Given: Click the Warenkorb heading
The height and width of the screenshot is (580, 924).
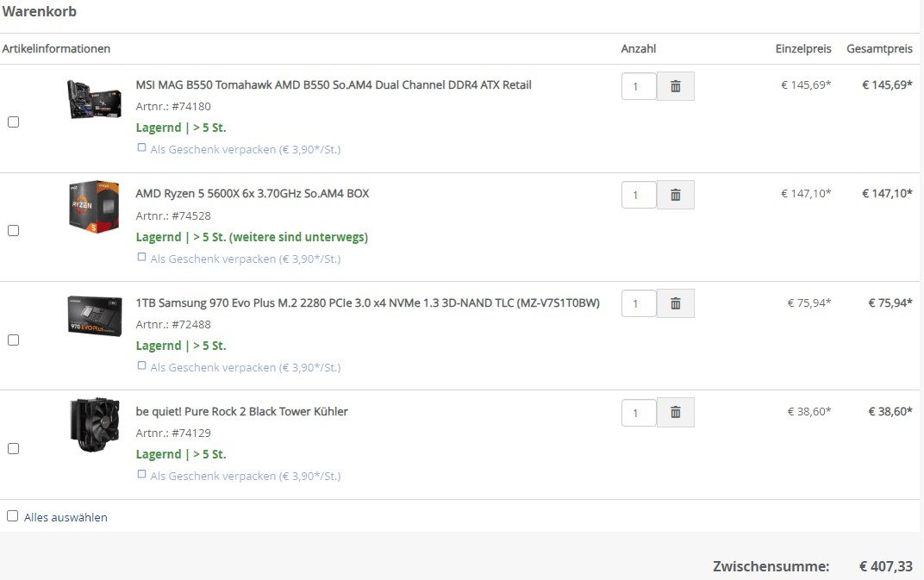Looking at the screenshot, I should [x=40, y=12].
